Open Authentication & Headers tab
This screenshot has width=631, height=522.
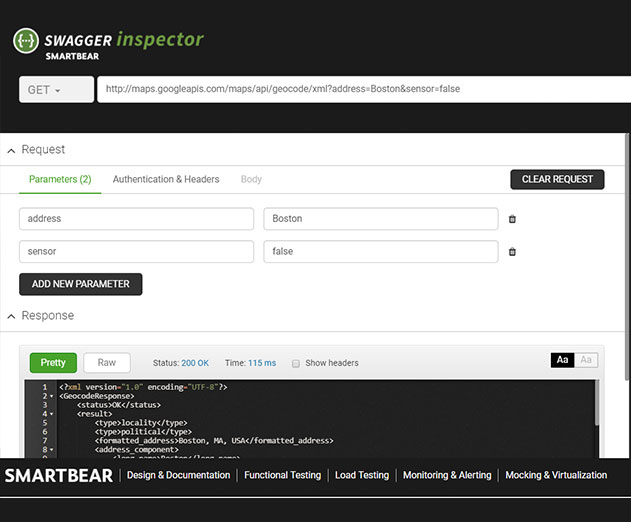(166, 180)
